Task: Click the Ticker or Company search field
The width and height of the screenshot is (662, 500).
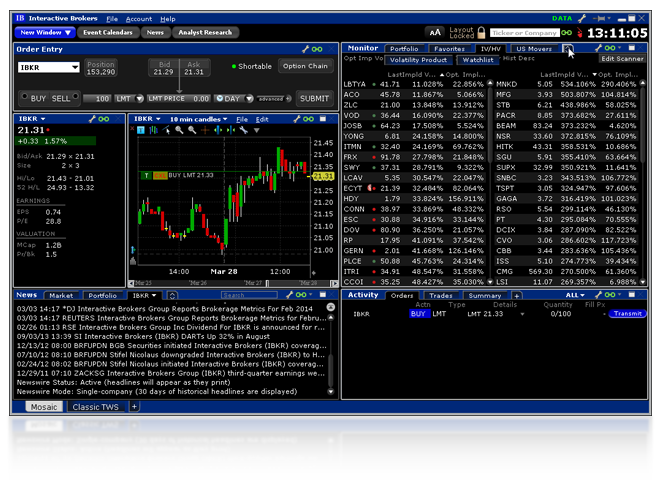Action: pos(525,33)
